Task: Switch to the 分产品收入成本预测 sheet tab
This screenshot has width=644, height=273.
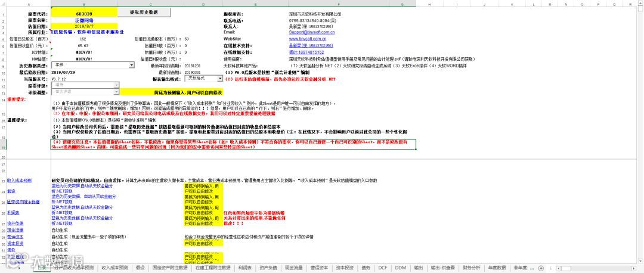Action: (x=75, y=268)
